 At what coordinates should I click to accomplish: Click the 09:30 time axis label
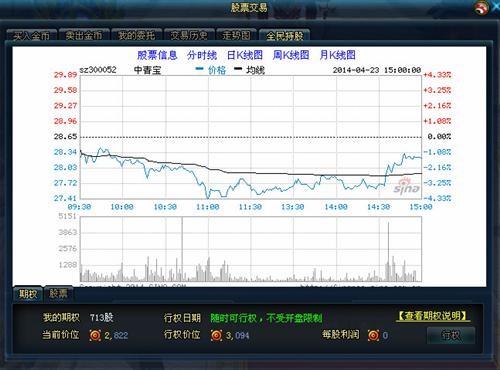click(x=79, y=207)
